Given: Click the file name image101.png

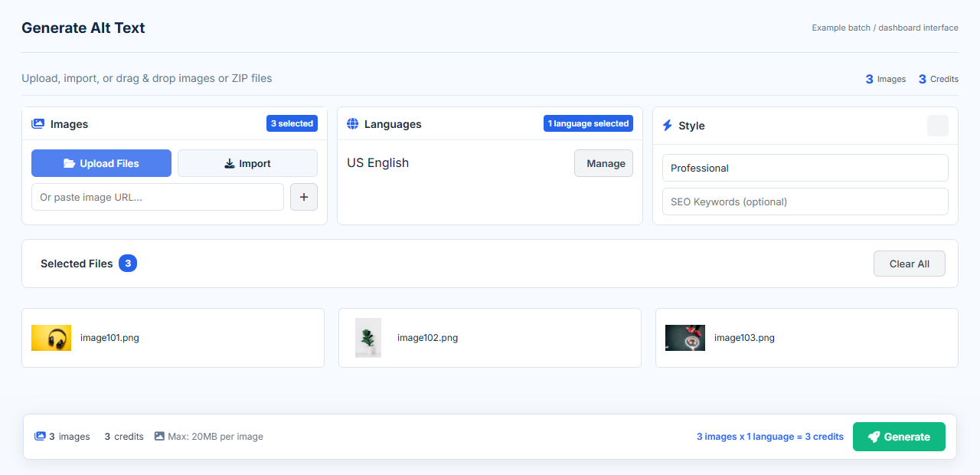Looking at the screenshot, I should point(109,338).
